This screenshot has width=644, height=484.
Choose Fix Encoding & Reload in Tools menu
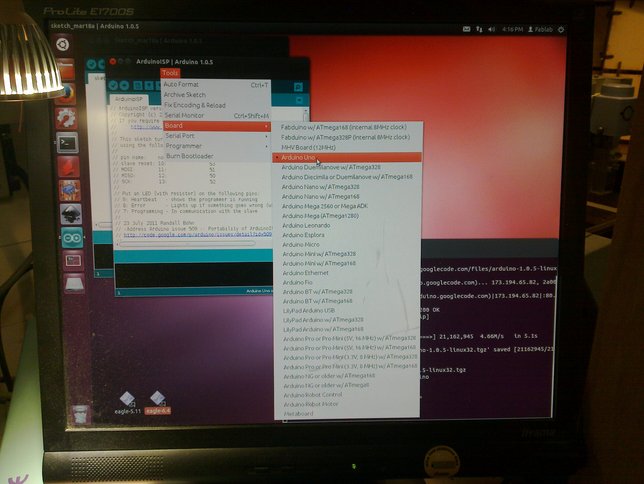(x=216, y=106)
